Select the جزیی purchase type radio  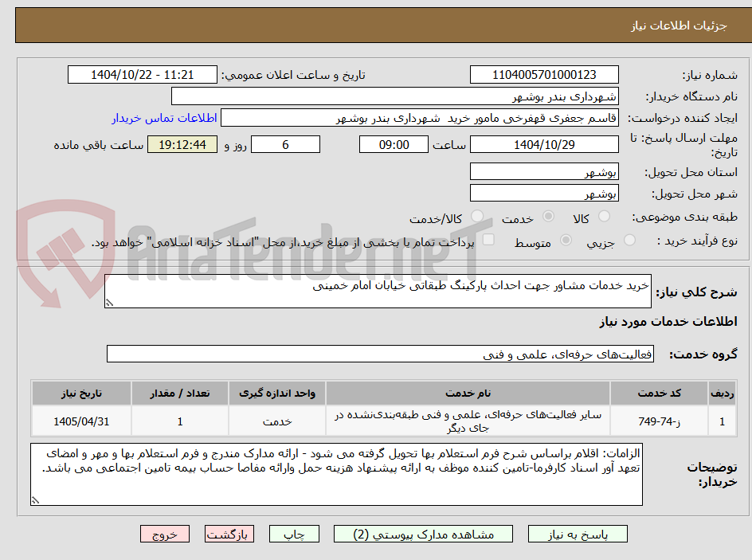click(629, 241)
